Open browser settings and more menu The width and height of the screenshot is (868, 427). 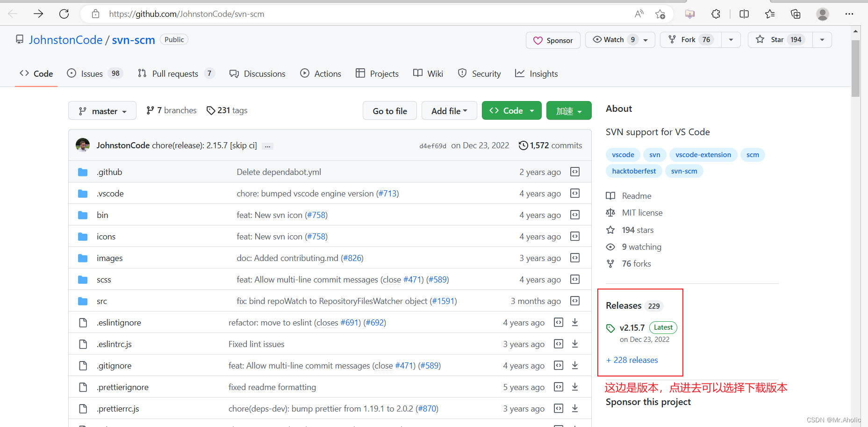coord(849,14)
